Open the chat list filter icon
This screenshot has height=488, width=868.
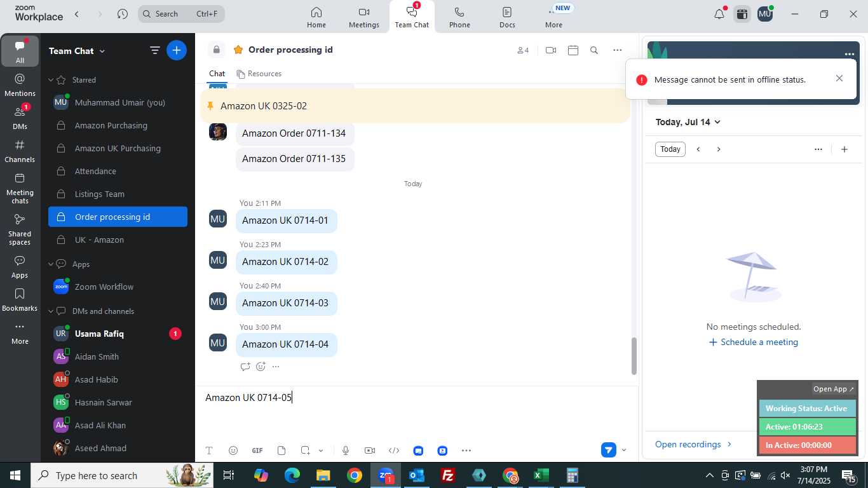(x=154, y=50)
